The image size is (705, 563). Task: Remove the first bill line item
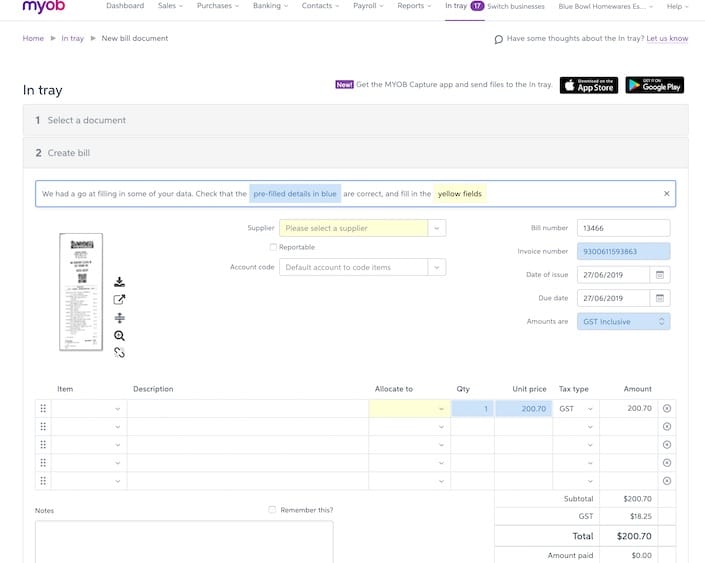[667, 408]
